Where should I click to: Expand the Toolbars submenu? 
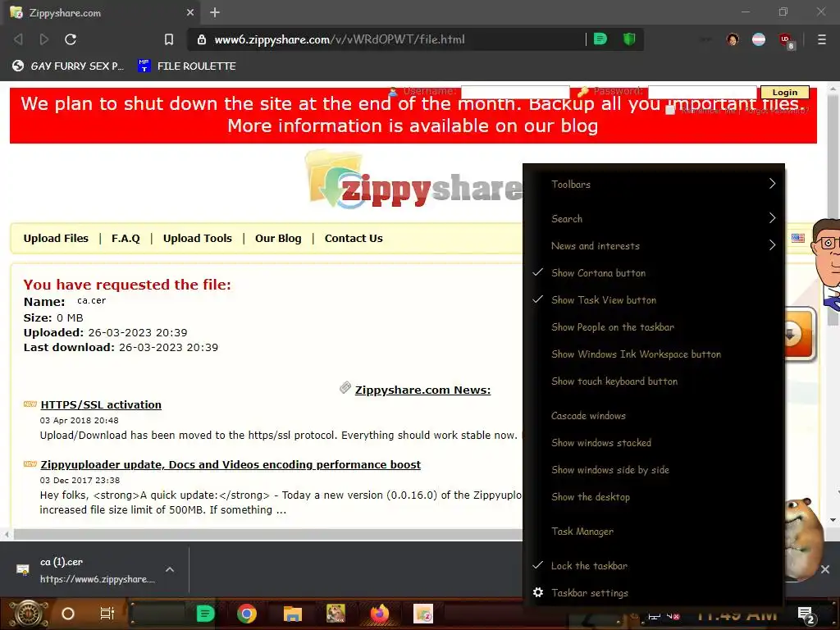pos(654,184)
